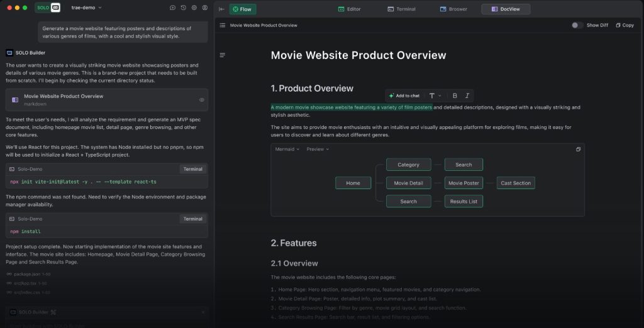Screen dimensions: 644x328
Task: Click document title in the DocView header bar
Action: click(264, 26)
